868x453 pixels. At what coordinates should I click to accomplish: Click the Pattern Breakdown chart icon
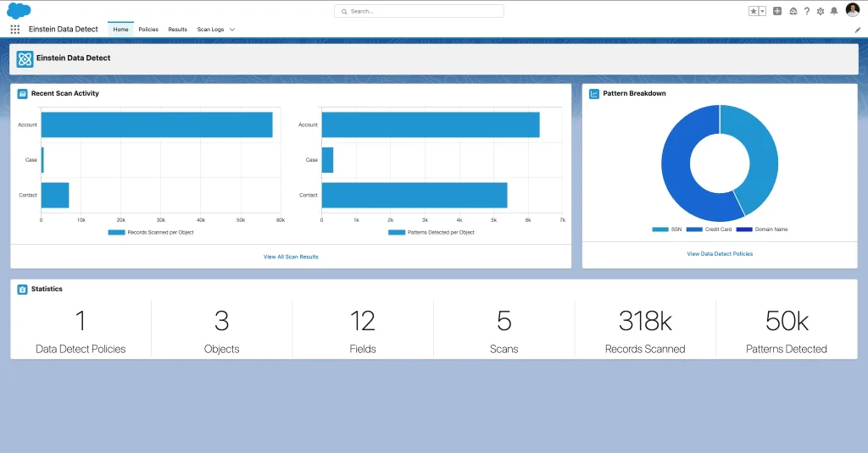click(594, 94)
